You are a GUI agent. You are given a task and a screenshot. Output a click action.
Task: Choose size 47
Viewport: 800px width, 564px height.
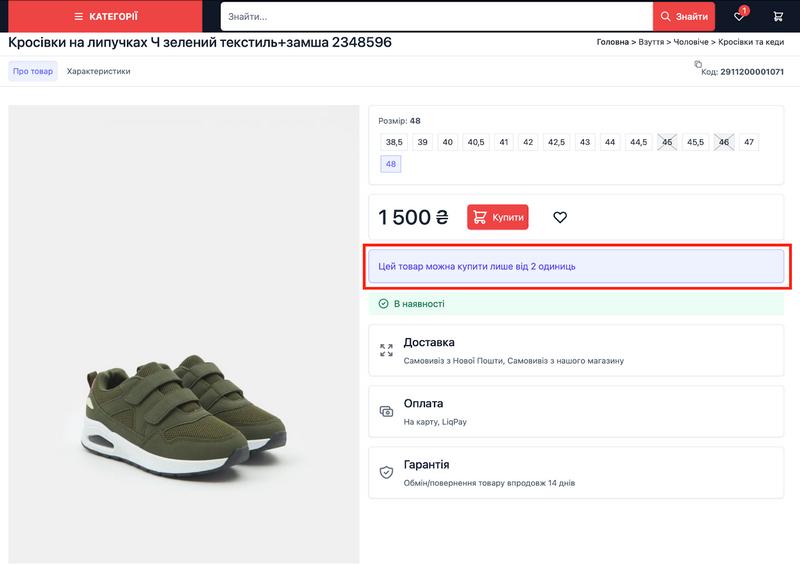coord(748,142)
